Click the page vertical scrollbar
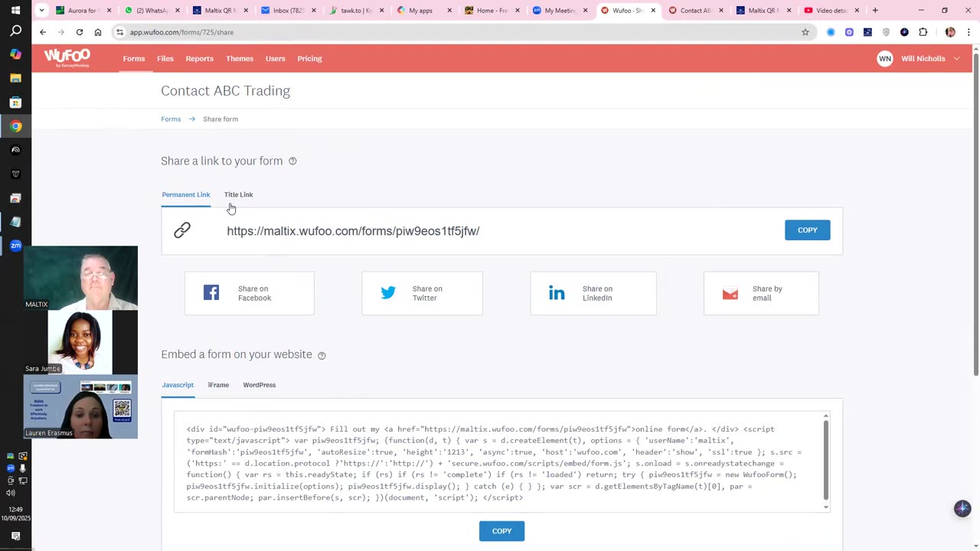Image resolution: width=980 pixels, height=551 pixels. (x=975, y=214)
